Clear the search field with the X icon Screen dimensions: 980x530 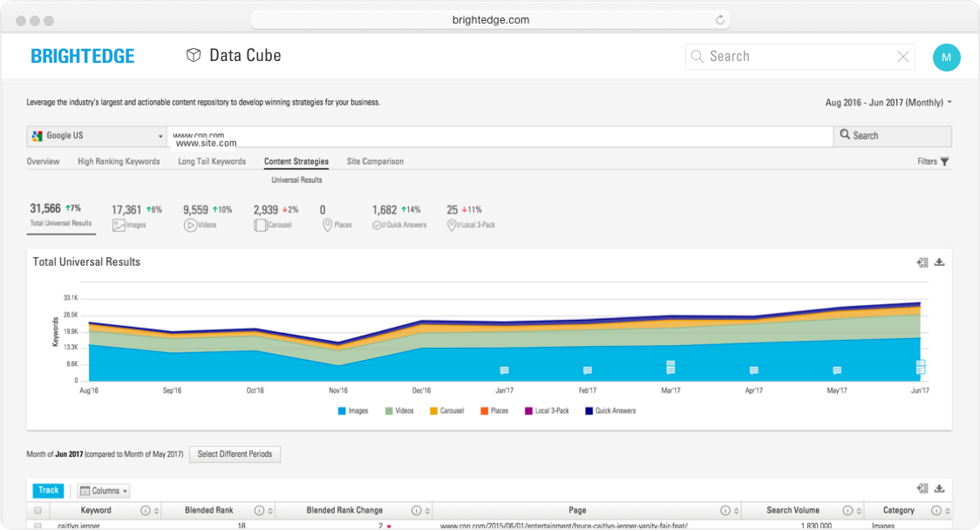coord(903,57)
